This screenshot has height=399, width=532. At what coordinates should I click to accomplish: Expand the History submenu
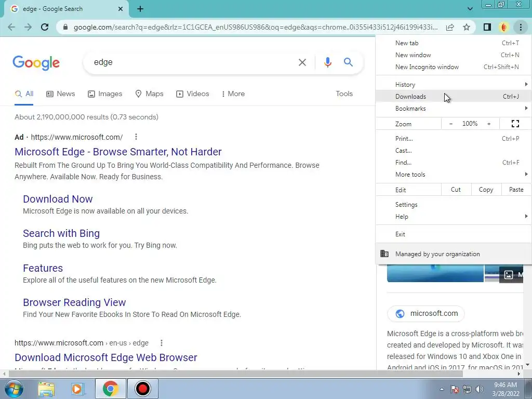click(x=454, y=85)
